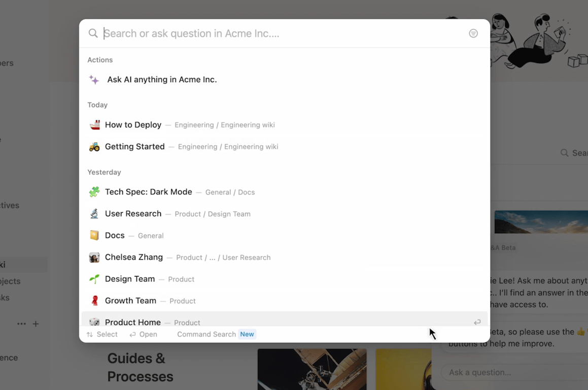Viewport: 588px width, 390px height.
Task: Open the Design Team result
Action: click(x=284, y=279)
